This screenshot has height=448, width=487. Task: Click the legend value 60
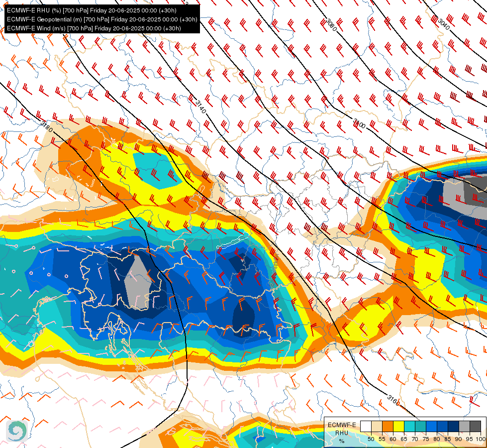393,440
